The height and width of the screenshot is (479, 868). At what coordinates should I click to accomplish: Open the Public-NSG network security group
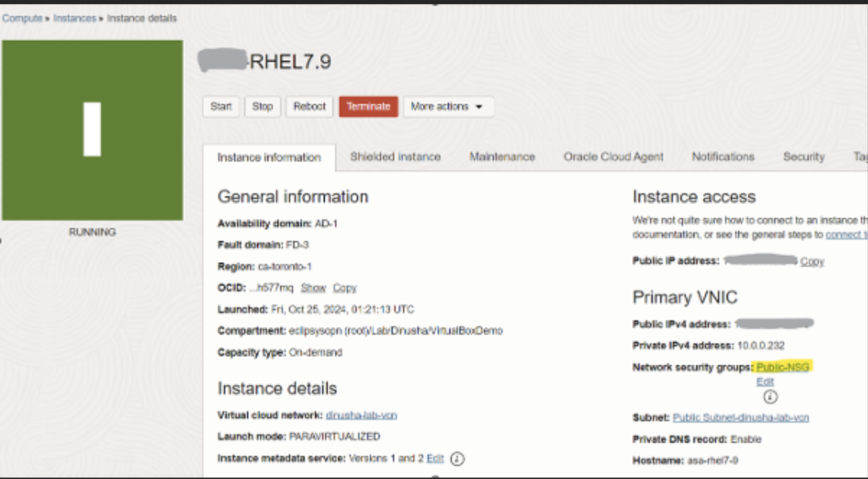[x=782, y=367]
